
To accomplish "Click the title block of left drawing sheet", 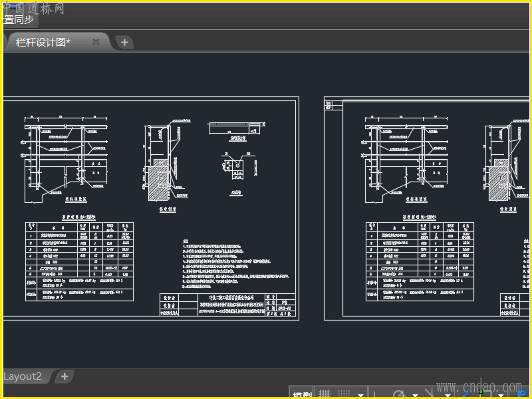I will click(x=226, y=305).
